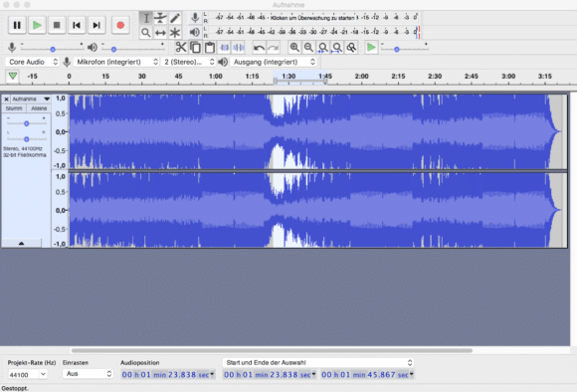Open format menu arrow of Audioposition field
This screenshot has width=577, height=392.
click(212, 374)
